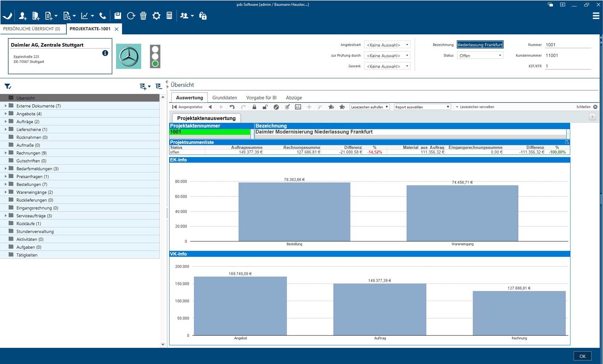
Task: Open the 'zur Prüfung durch' dropdown
Action: point(387,55)
